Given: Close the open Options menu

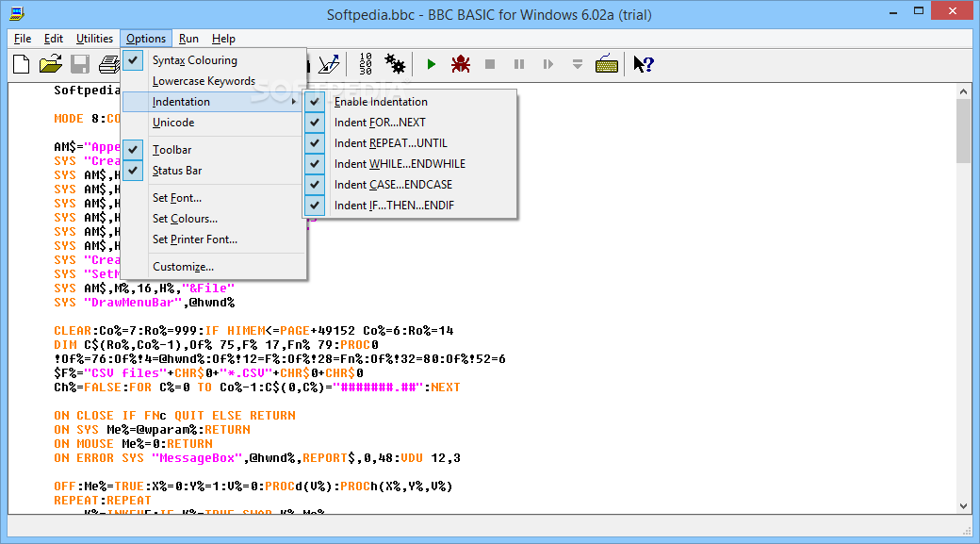Looking at the screenshot, I should click(146, 38).
